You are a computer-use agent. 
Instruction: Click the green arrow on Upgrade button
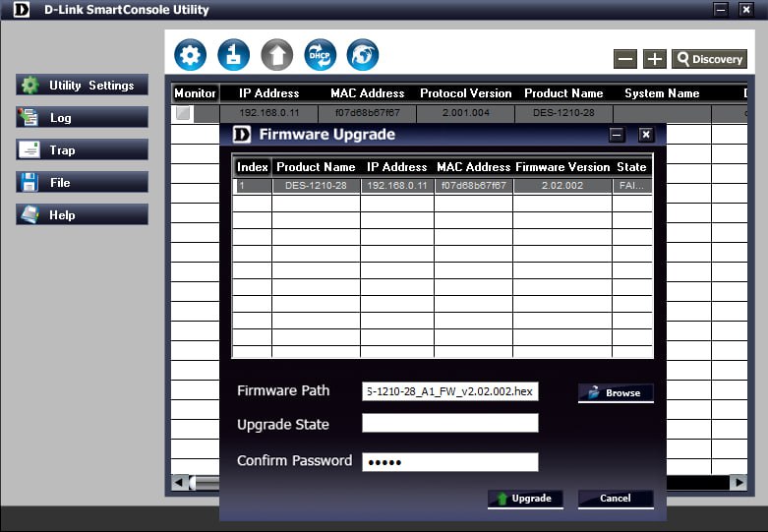(x=502, y=499)
